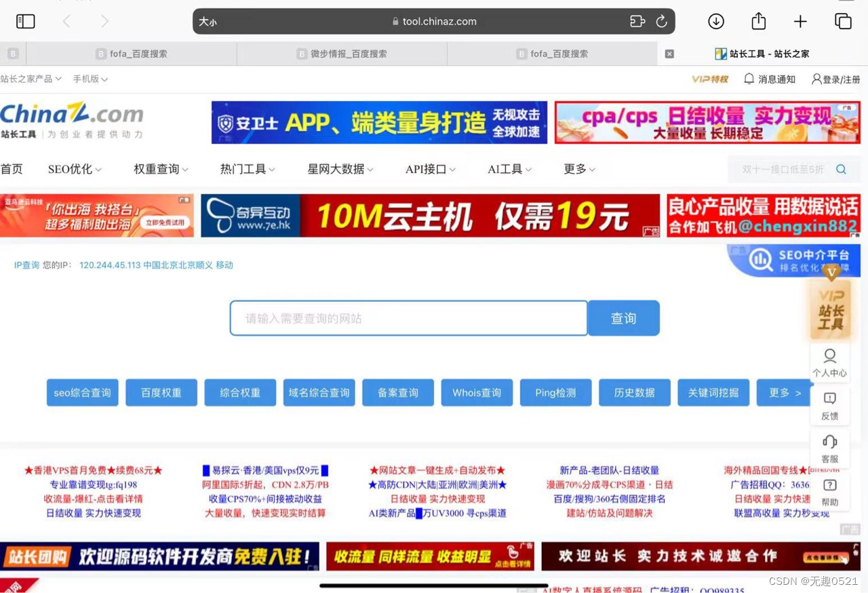Click seo综合查询 button
Image resolution: width=868 pixels, height=593 pixels.
pos(83,393)
